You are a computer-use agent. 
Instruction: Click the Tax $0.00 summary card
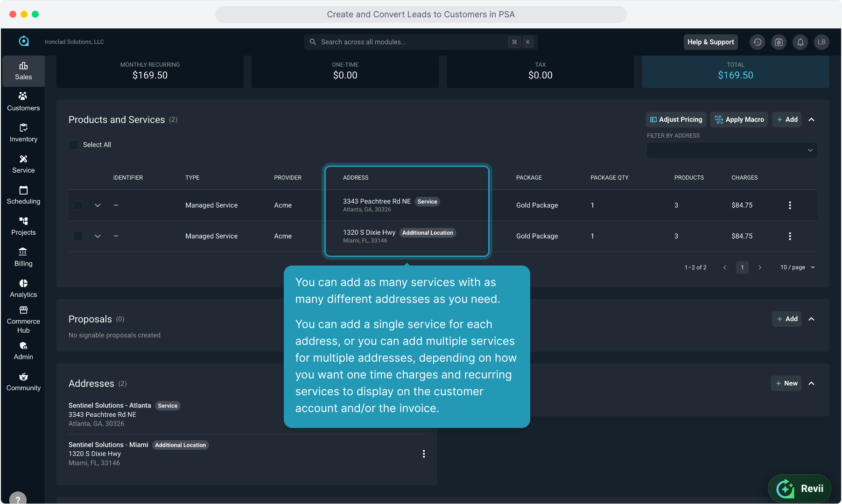(x=540, y=71)
